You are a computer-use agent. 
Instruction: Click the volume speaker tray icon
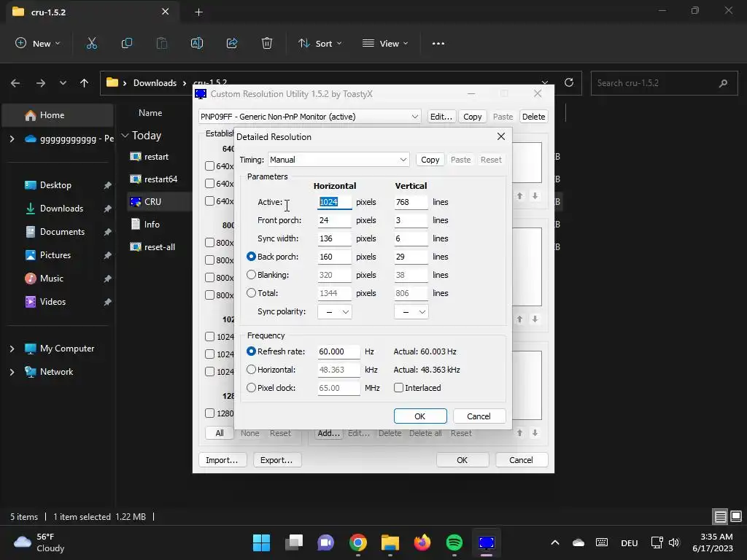[674, 542]
